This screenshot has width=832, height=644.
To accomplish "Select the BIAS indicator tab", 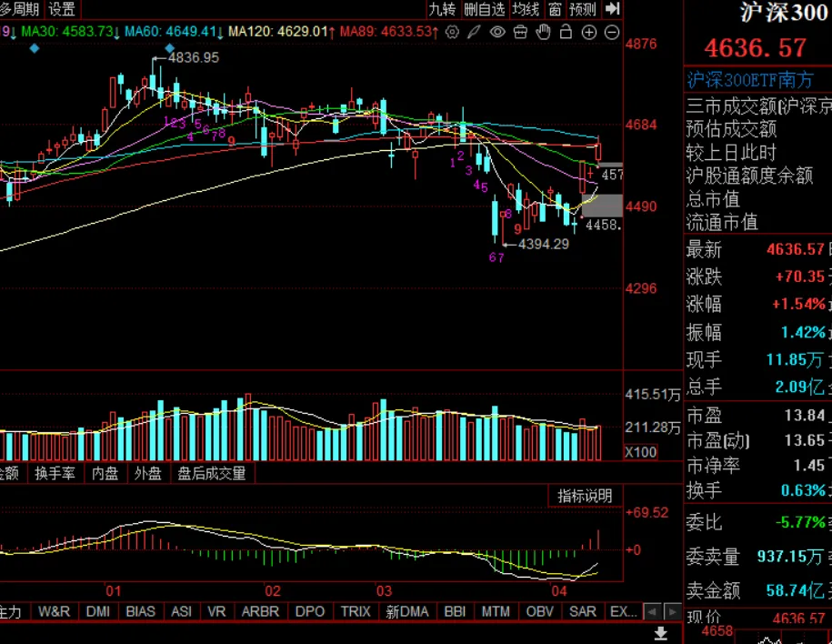I will point(141,611).
